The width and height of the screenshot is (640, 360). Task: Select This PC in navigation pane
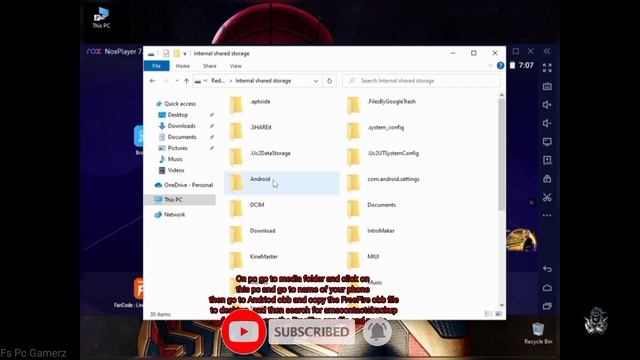pyautogui.click(x=180, y=200)
